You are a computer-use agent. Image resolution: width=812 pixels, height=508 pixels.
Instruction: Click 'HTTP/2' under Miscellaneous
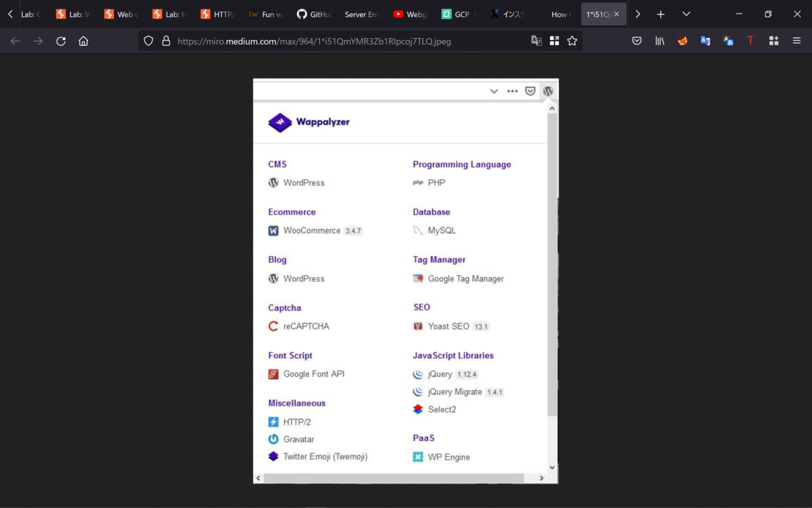(x=297, y=422)
